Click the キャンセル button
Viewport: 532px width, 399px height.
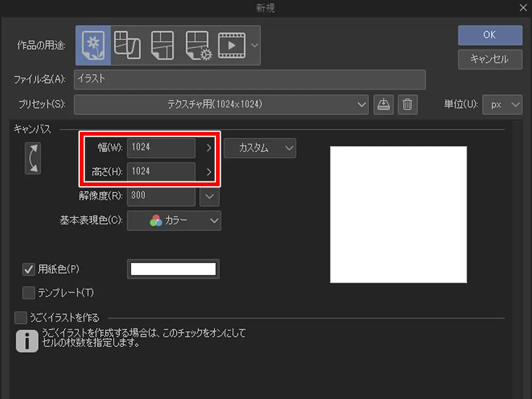tap(489, 59)
